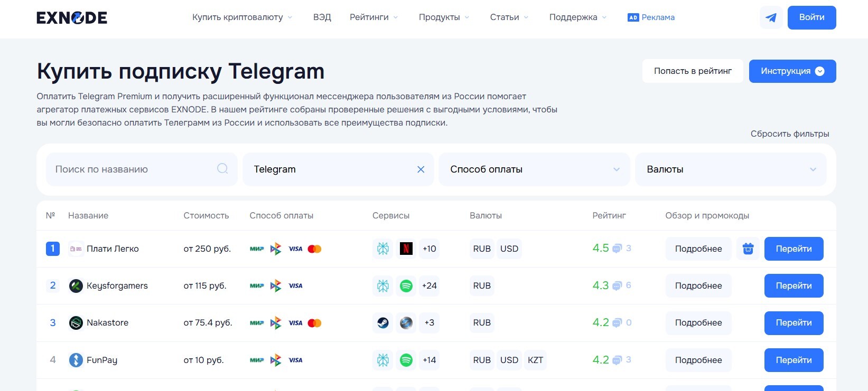Screen dimensions: 868x391
Task: Click the Steam icon in Nakastore row
Action: 383,323
